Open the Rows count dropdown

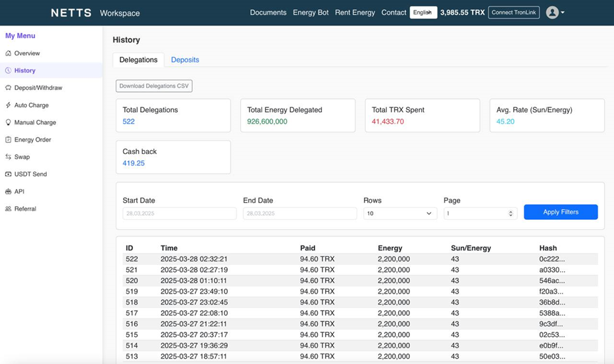[400, 213]
